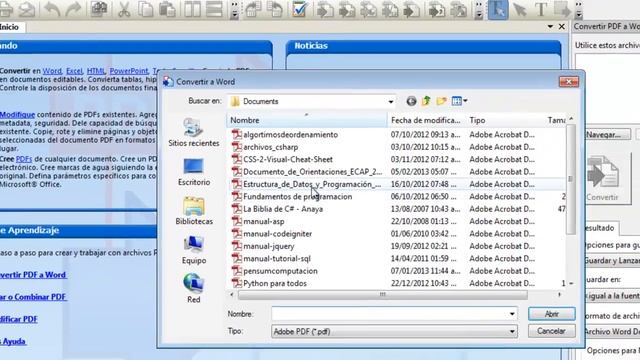Select file manual-jquery
Image resolution: width=640 pixels, height=360 pixels.
coord(269,246)
